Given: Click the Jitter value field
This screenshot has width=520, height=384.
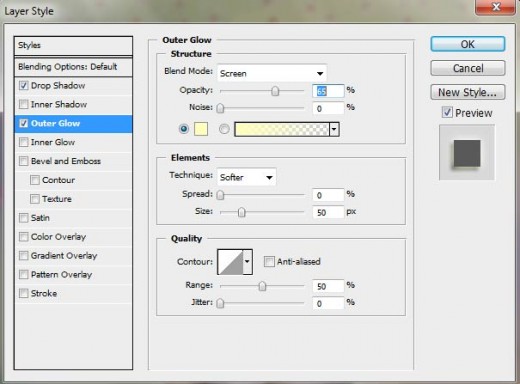Looking at the screenshot, I should click(328, 303).
